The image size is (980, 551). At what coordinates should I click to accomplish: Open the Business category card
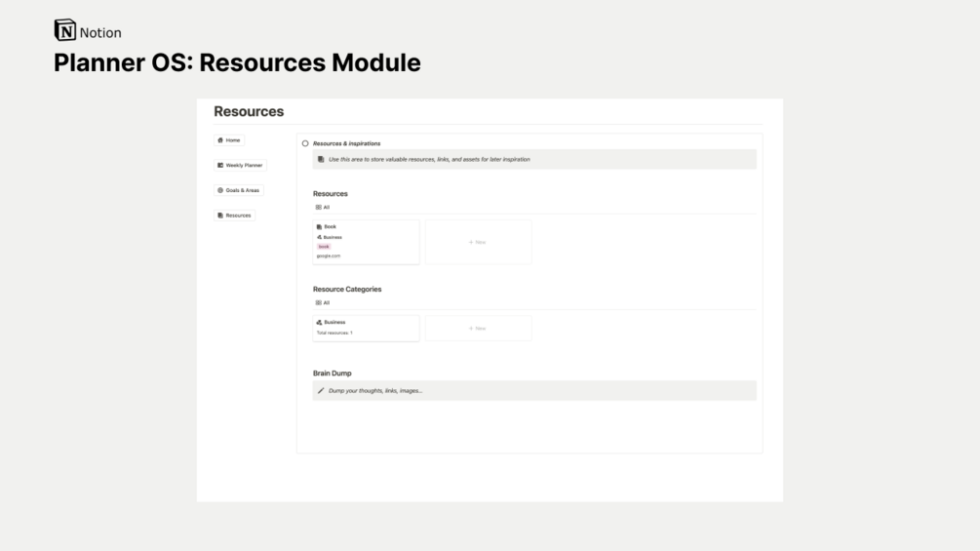point(366,328)
